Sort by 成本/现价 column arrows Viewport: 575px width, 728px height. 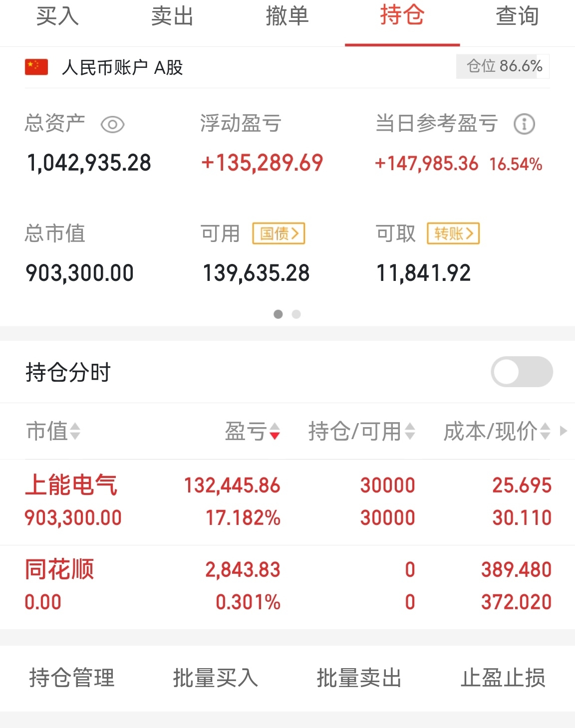pyautogui.click(x=545, y=431)
